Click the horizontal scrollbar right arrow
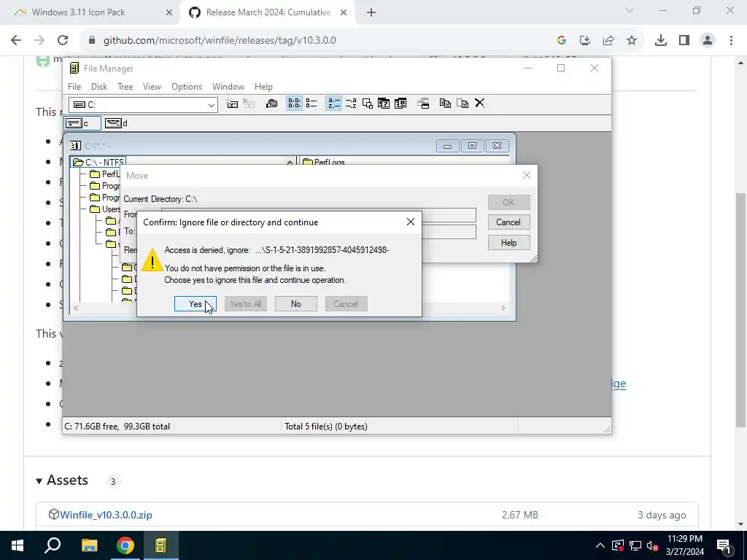747x560 pixels. (503, 308)
